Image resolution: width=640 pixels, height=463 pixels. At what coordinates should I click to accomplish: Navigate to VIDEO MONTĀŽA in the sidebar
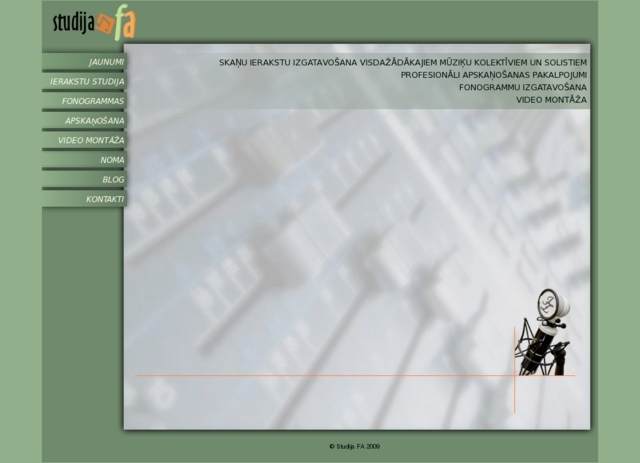pyautogui.click(x=91, y=140)
